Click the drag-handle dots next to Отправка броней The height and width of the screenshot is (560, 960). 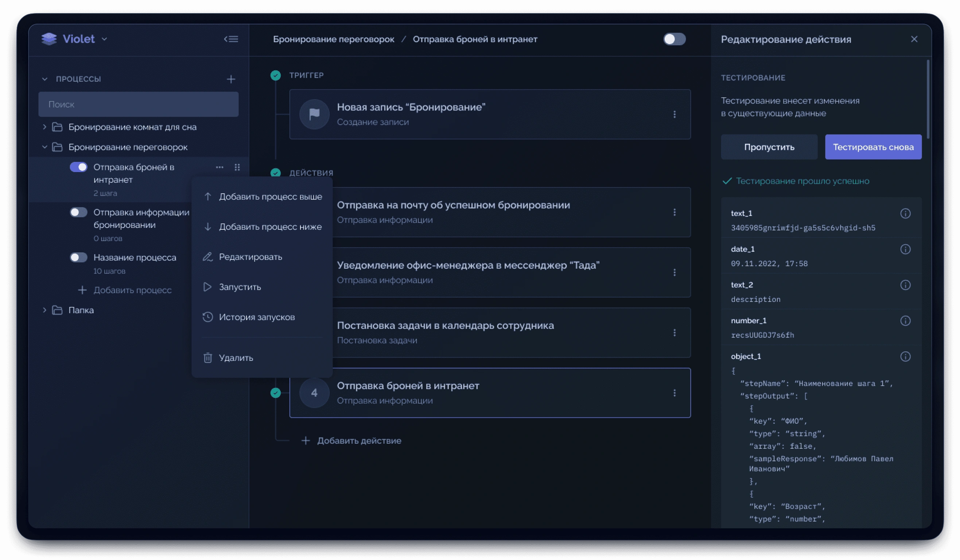click(237, 167)
